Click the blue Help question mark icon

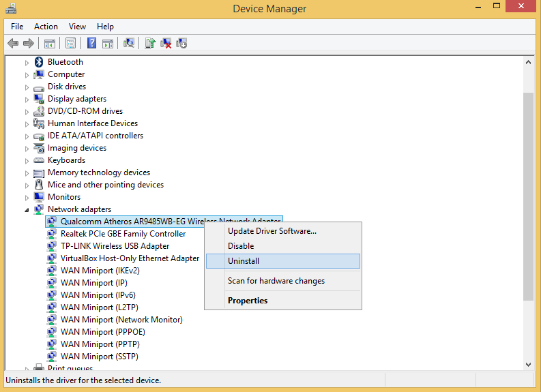click(x=92, y=44)
